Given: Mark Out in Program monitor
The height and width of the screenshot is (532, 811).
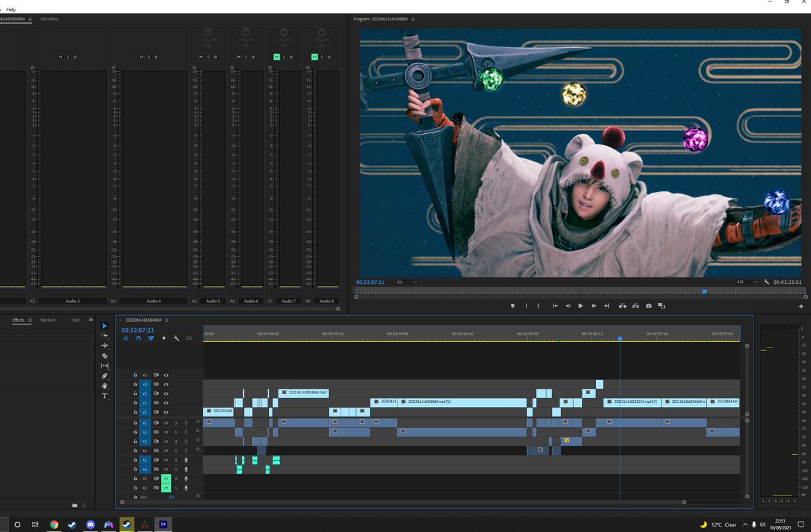Looking at the screenshot, I should click(538, 306).
